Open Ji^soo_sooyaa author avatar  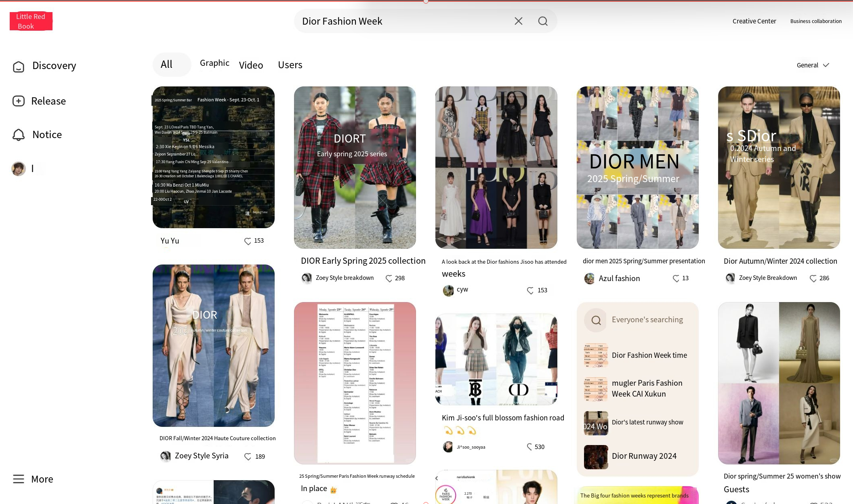[448, 447]
